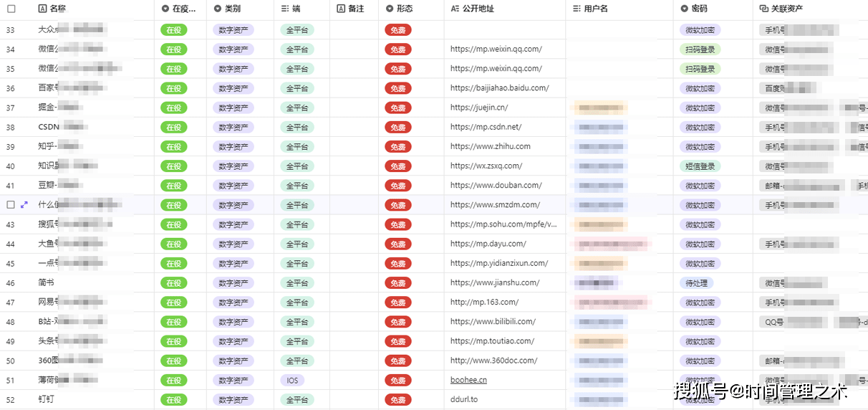Click the link icon beside 关联资产 header
The image size is (868, 410).
(763, 9)
